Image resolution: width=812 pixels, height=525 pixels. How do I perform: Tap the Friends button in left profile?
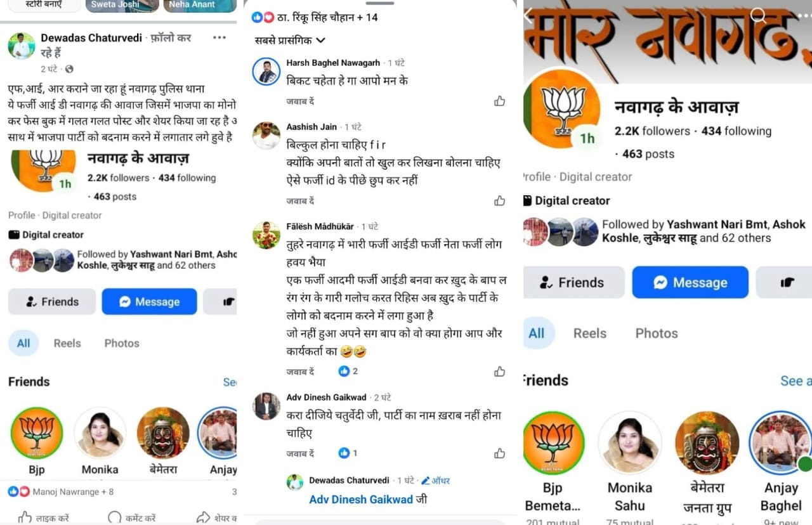click(52, 302)
